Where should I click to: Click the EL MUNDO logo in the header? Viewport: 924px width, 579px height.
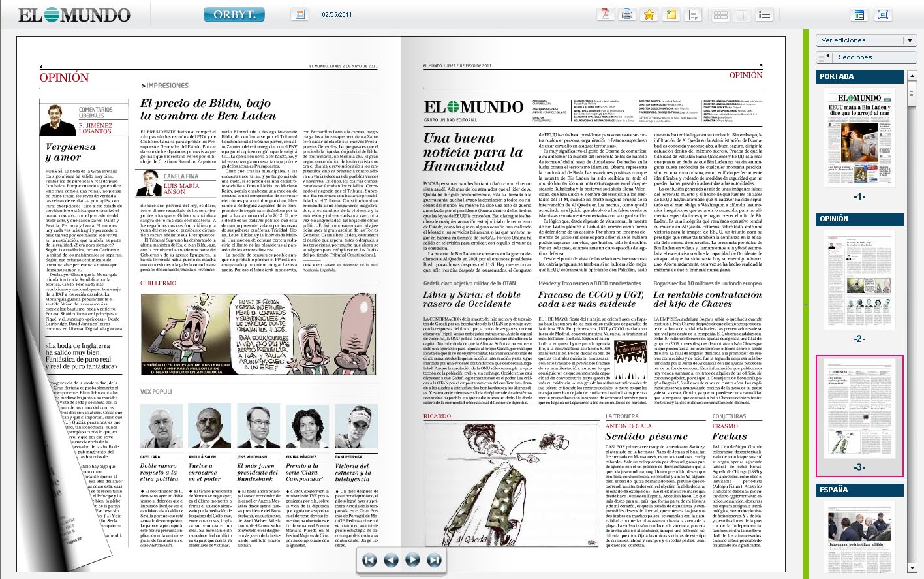click(x=74, y=14)
